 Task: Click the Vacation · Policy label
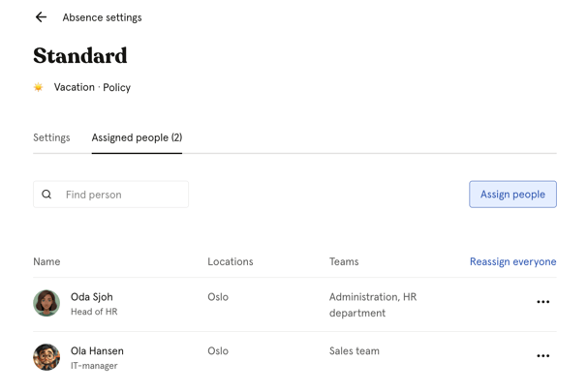click(x=92, y=87)
